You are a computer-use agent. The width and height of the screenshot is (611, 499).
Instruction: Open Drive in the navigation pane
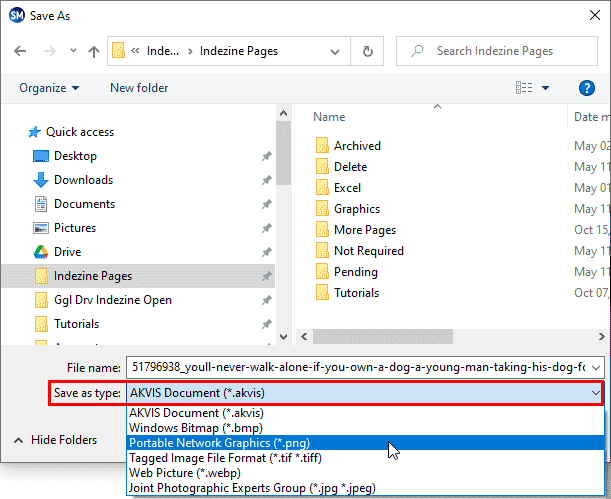pos(68,252)
